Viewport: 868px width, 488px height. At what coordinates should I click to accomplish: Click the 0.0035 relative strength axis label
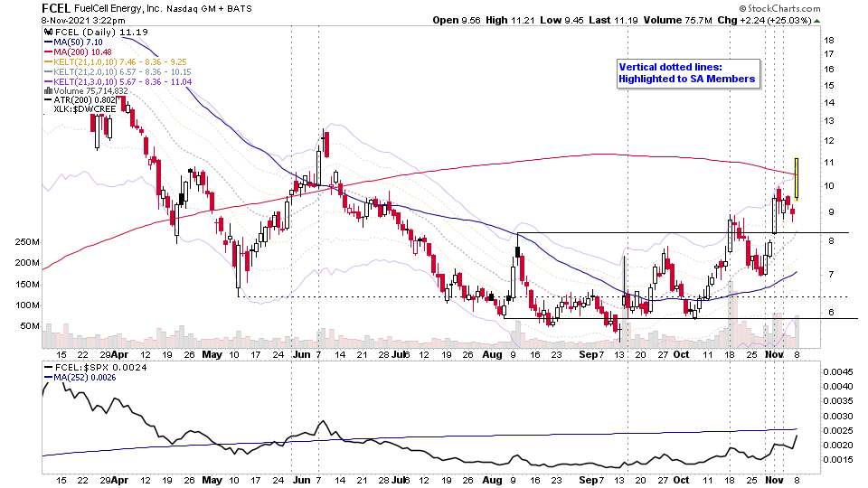pyautogui.click(x=837, y=401)
